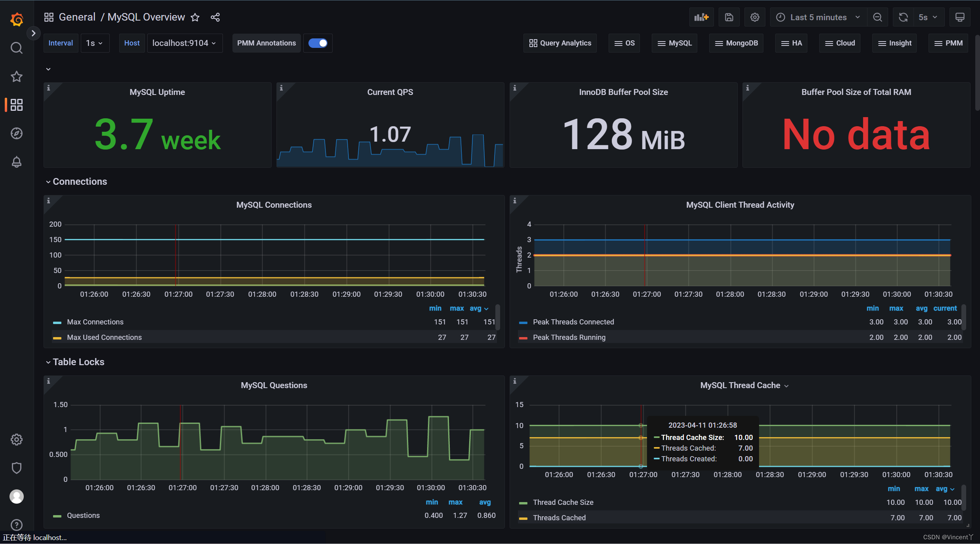This screenshot has width=980, height=544.
Task: Toggle Peak Threads Running series
Action: pos(569,337)
